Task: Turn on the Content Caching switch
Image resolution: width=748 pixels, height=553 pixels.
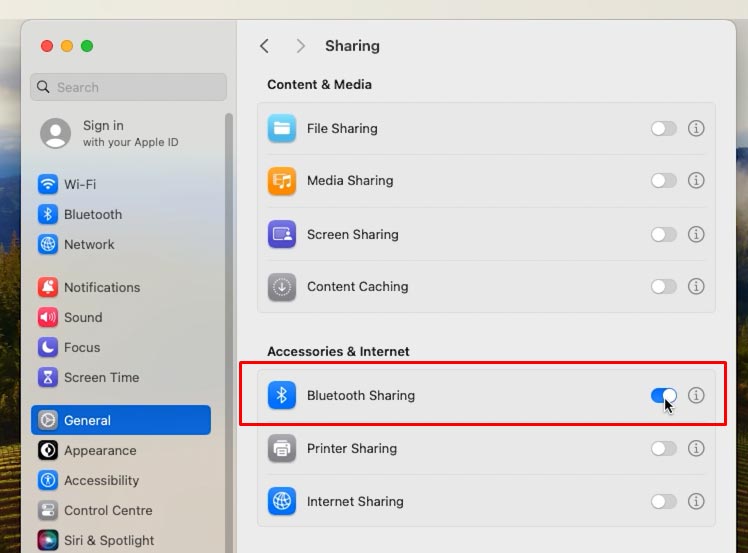Action: click(x=664, y=286)
